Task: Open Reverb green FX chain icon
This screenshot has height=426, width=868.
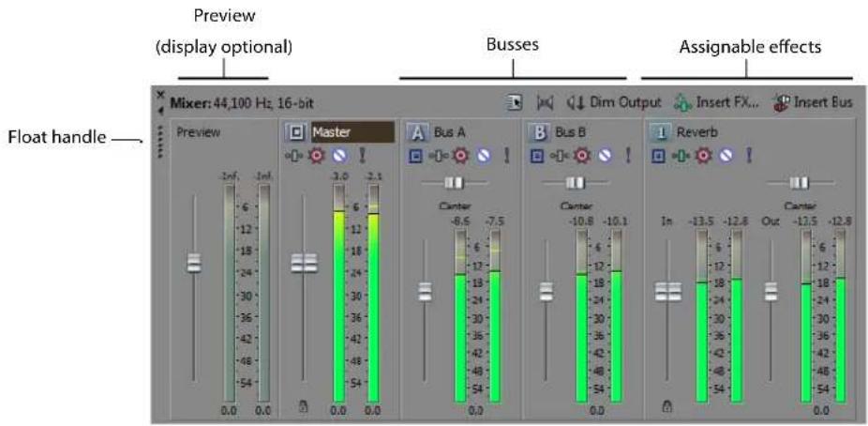Action: pos(679,156)
